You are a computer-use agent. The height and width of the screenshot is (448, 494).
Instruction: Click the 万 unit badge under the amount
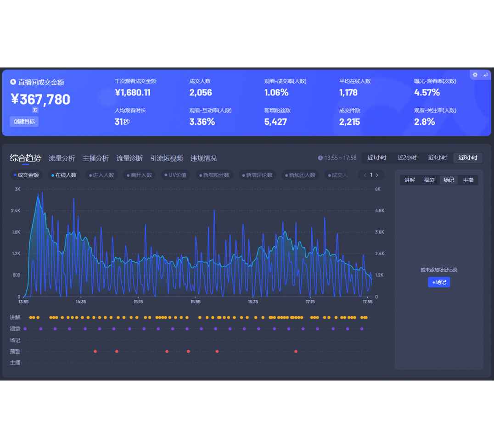click(35, 110)
